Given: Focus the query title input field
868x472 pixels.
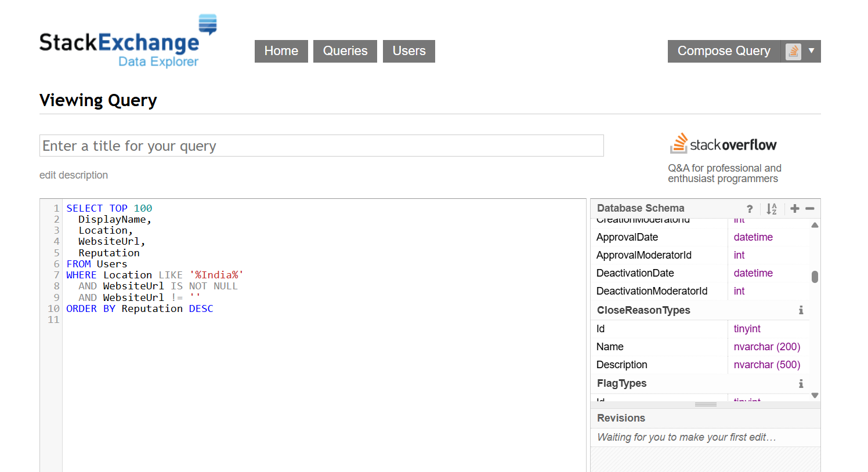Looking at the screenshot, I should coord(321,146).
